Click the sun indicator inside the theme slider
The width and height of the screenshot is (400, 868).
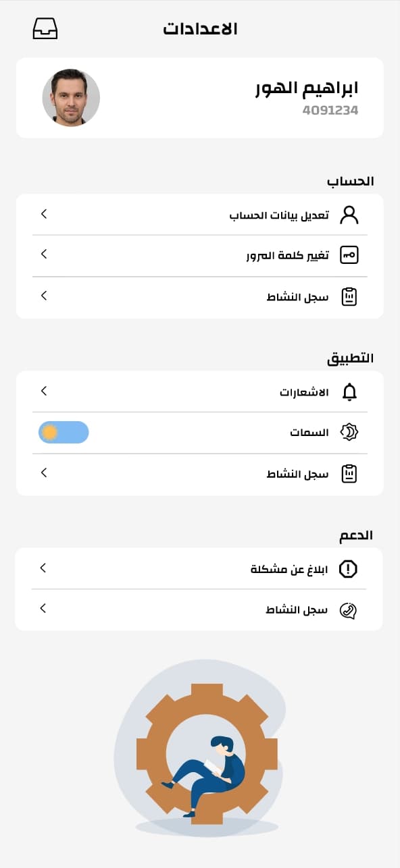[49, 432]
